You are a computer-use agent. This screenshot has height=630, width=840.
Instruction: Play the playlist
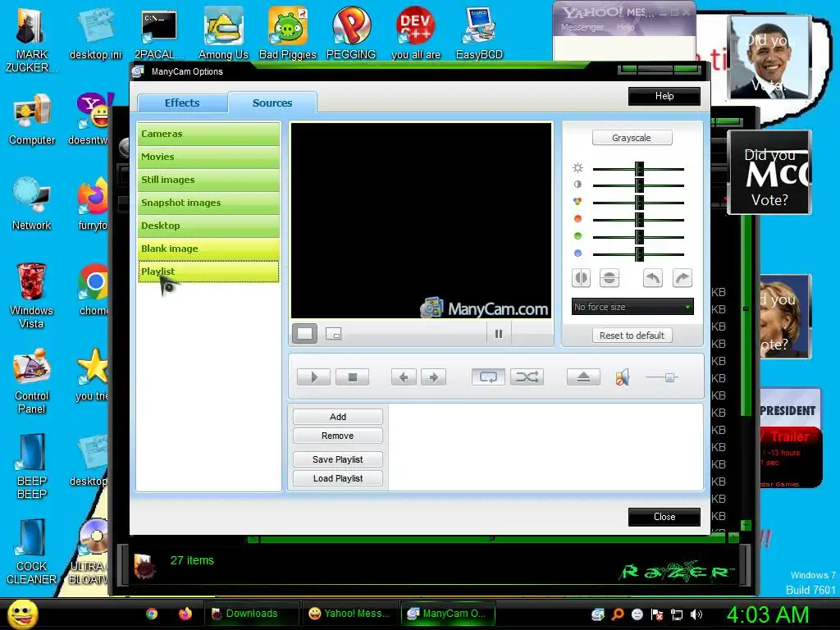(x=313, y=377)
